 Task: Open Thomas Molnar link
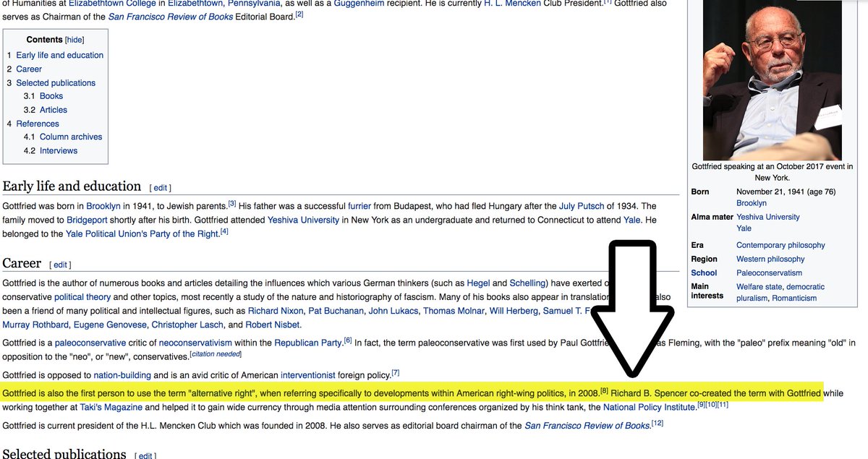(x=453, y=311)
